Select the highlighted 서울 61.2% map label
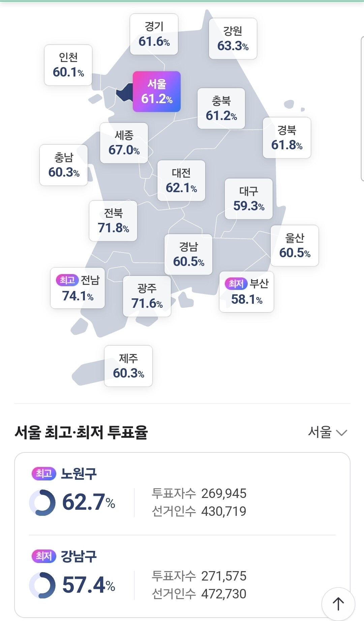The image size is (364, 621). pos(157,91)
